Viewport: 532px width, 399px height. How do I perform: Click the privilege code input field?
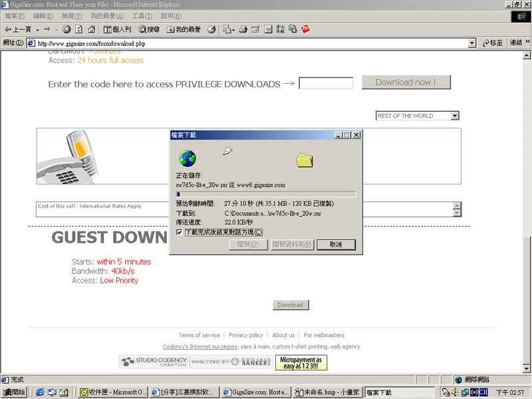326,83
